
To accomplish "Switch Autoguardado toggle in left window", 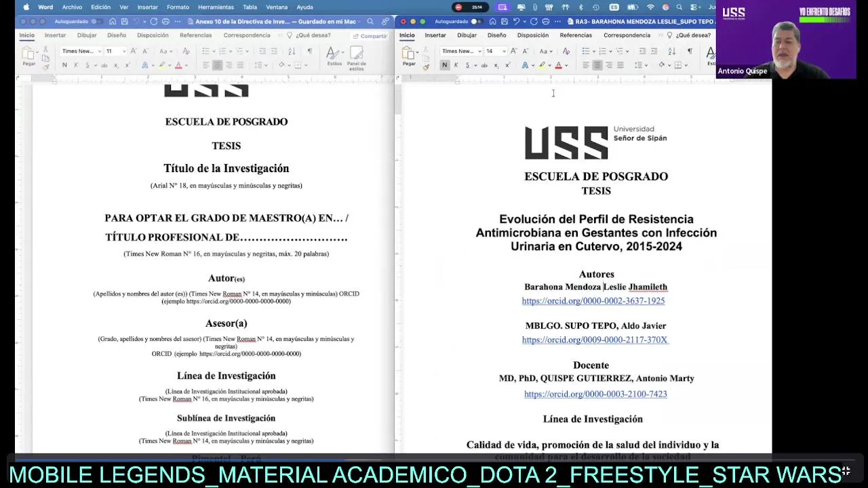I will click(x=96, y=22).
